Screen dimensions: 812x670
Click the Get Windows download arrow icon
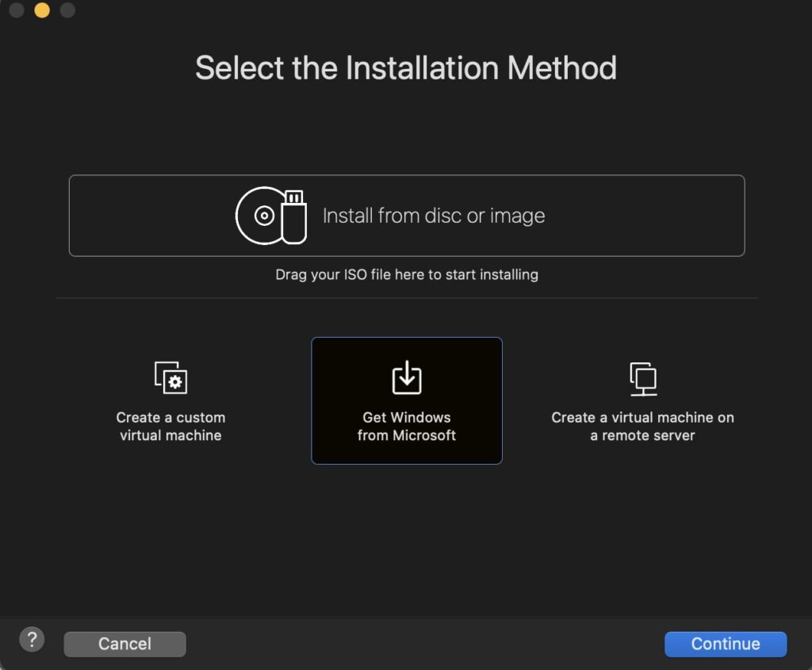tap(407, 377)
